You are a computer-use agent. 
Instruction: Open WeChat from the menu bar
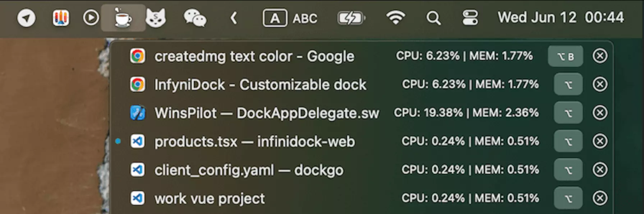[x=195, y=18]
